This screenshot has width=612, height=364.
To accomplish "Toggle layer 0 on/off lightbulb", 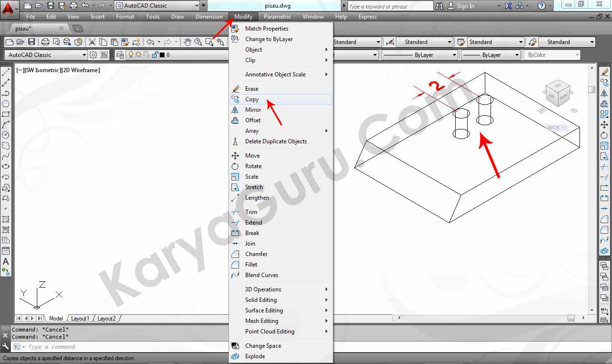I will [x=130, y=55].
